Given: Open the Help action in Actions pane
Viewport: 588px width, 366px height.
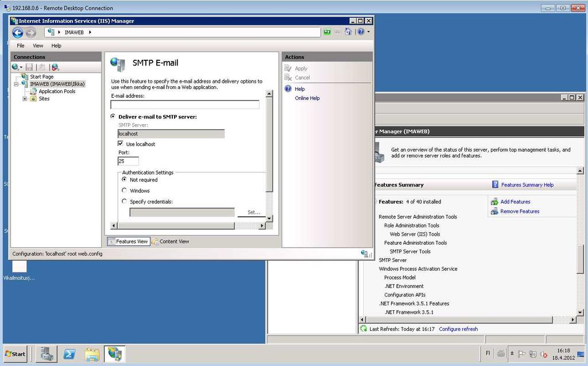Looking at the screenshot, I should [300, 89].
